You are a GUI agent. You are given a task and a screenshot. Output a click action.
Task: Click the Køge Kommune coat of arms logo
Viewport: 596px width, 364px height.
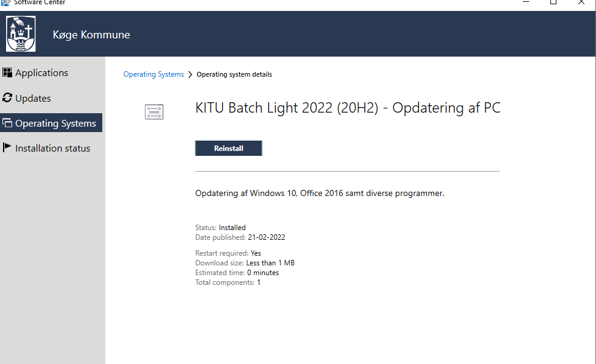(x=21, y=34)
